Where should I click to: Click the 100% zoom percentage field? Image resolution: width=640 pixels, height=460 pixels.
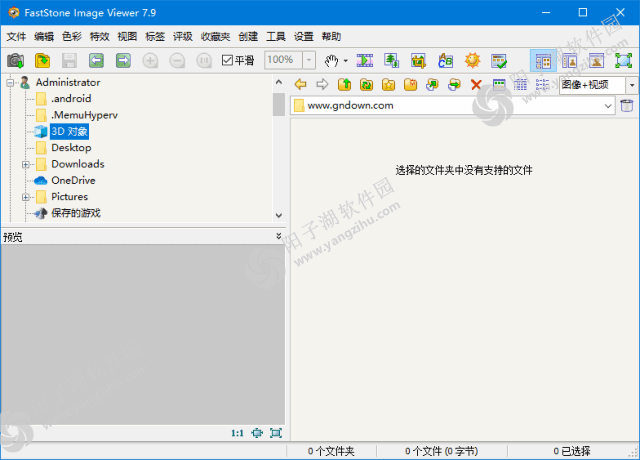click(283, 60)
